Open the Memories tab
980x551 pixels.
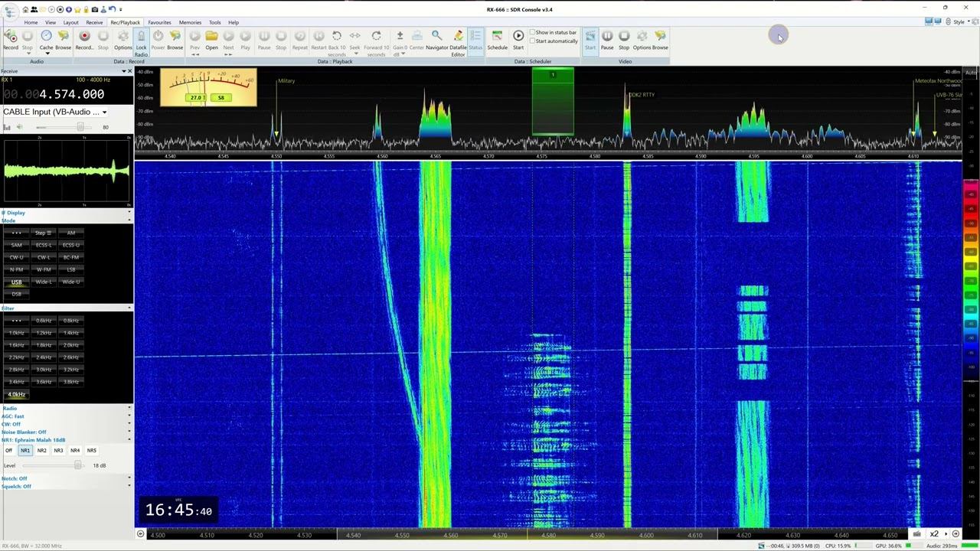click(x=190, y=22)
